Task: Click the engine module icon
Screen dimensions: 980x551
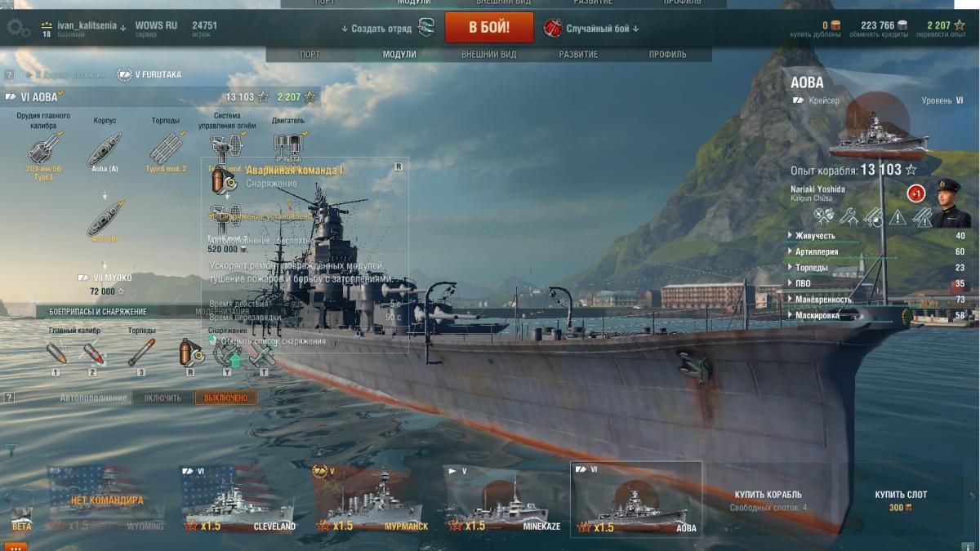Action: tap(288, 146)
